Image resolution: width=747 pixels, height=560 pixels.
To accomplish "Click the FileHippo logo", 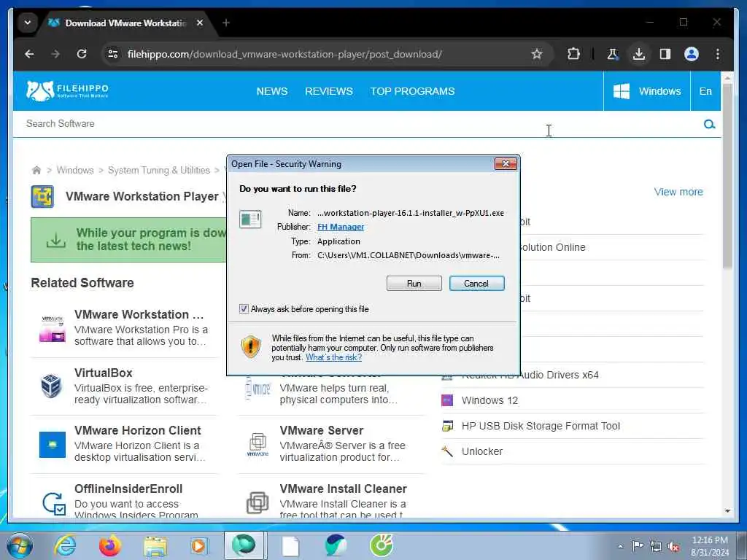I will [67, 90].
